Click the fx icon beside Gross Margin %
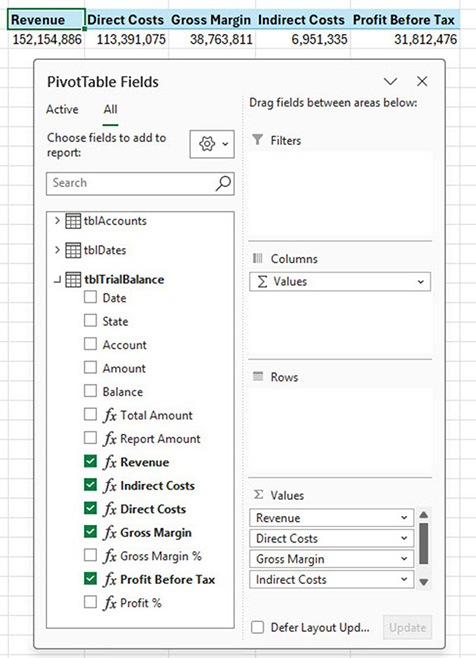Image resolution: width=476 pixels, height=658 pixels. [110, 556]
